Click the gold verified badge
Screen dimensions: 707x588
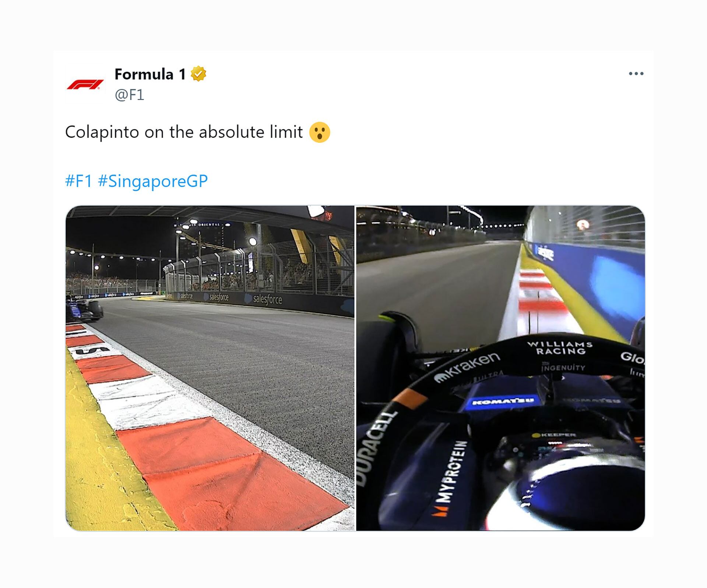click(x=198, y=74)
